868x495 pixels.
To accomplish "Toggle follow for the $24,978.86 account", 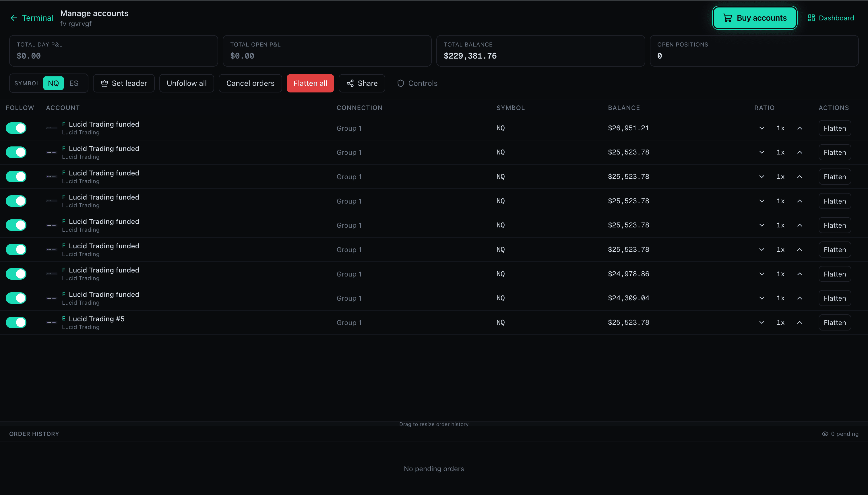I will point(16,274).
